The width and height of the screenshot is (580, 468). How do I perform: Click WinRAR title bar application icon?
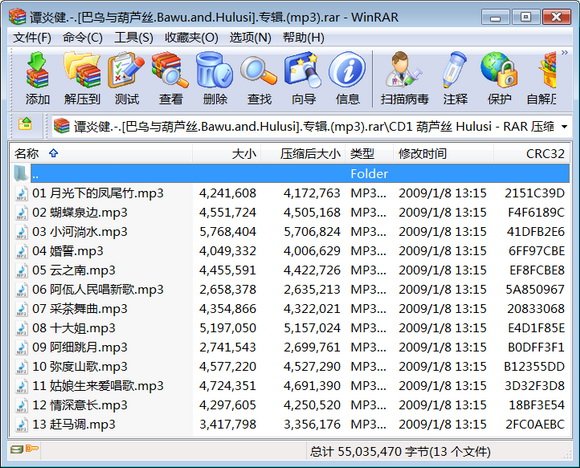17,16
